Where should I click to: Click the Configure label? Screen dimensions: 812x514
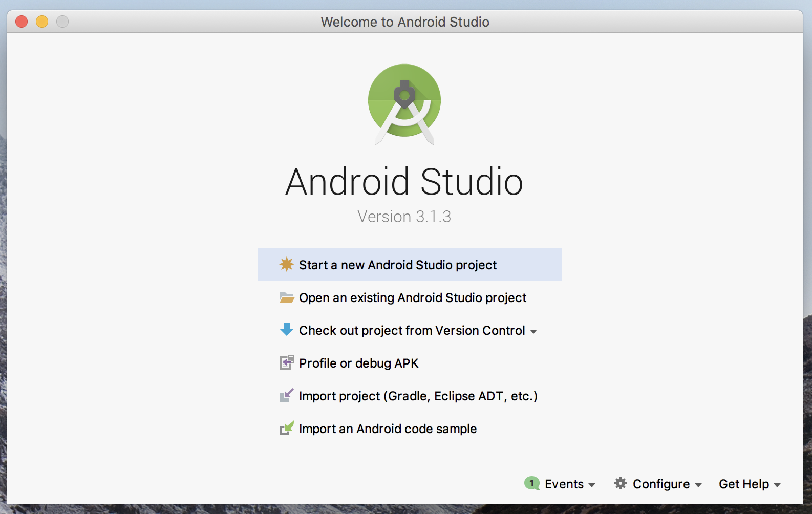click(661, 484)
